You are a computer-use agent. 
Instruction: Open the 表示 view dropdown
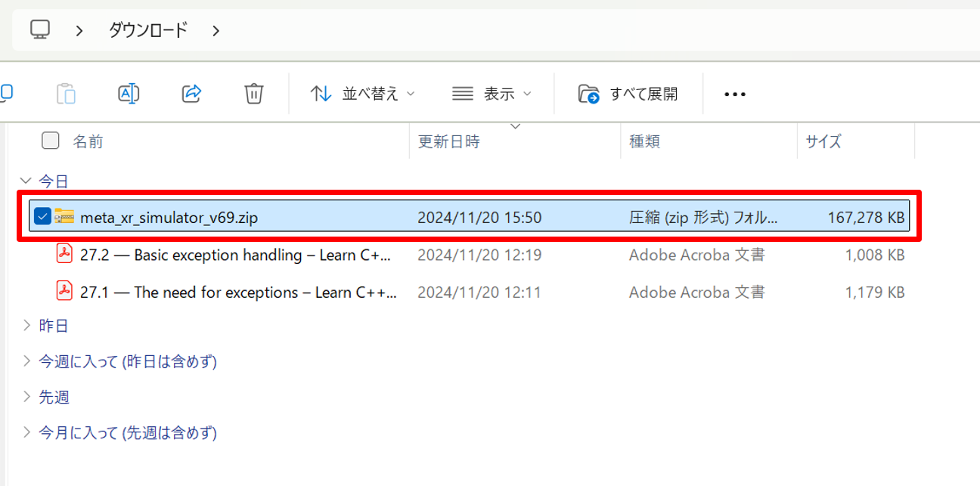point(492,94)
